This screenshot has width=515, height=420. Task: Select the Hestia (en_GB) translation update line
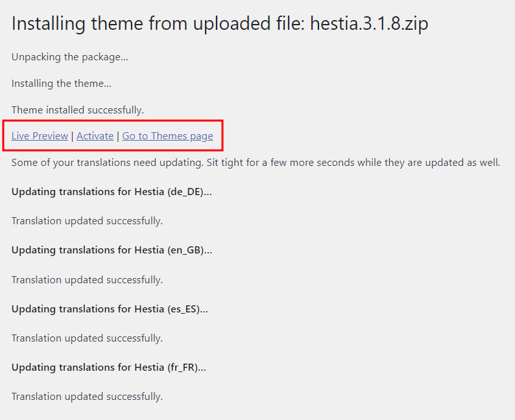coord(112,250)
